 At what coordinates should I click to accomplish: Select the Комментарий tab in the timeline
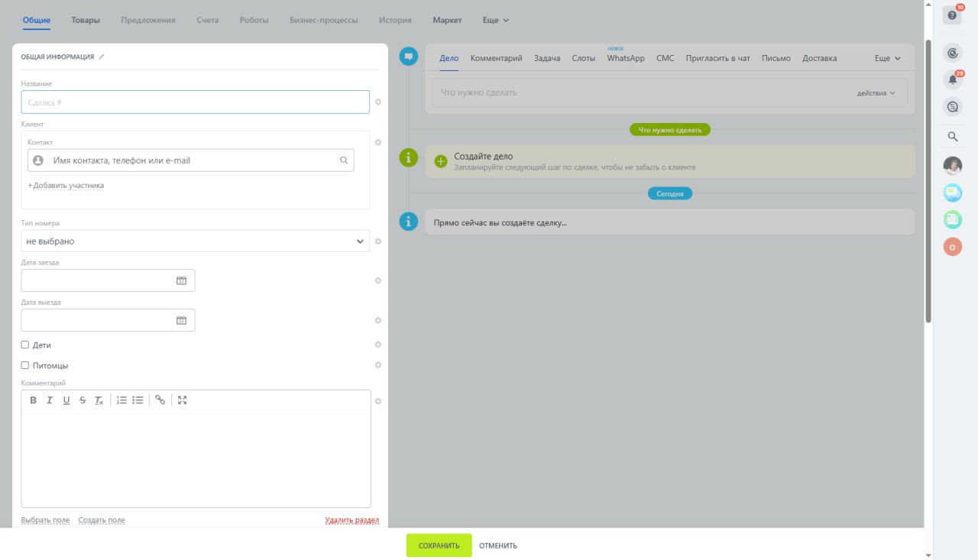(497, 58)
